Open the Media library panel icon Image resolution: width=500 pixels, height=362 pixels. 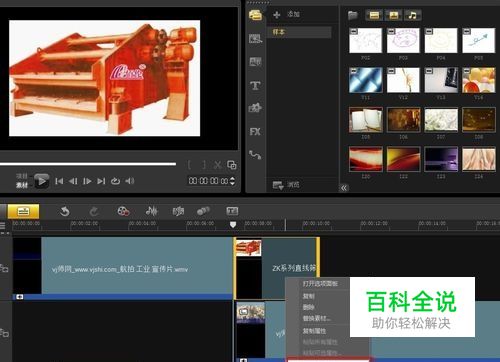(x=255, y=15)
